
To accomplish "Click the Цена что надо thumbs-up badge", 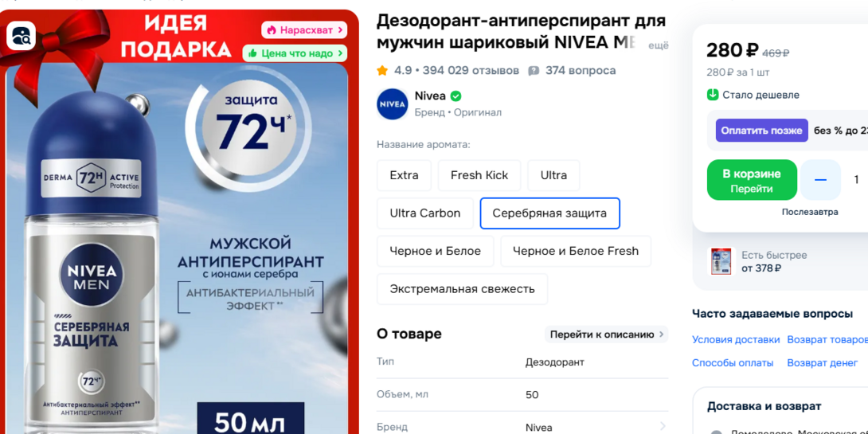I will 295,53.
